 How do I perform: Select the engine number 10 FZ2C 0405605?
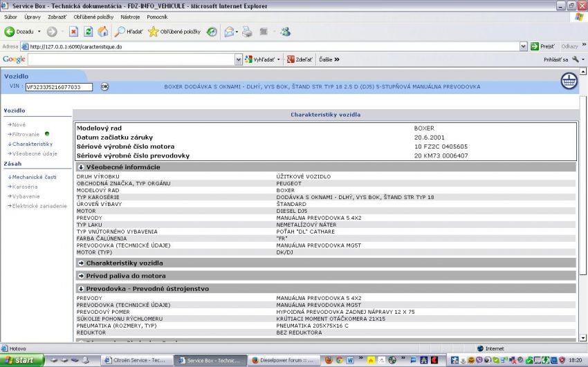click(x=441, y=147)
